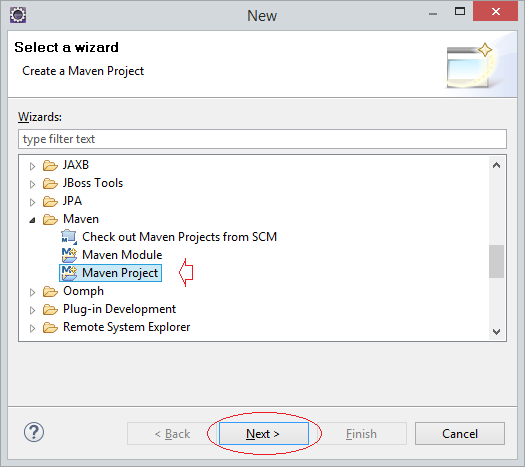Open help via the question mark icon

point(34,432)
